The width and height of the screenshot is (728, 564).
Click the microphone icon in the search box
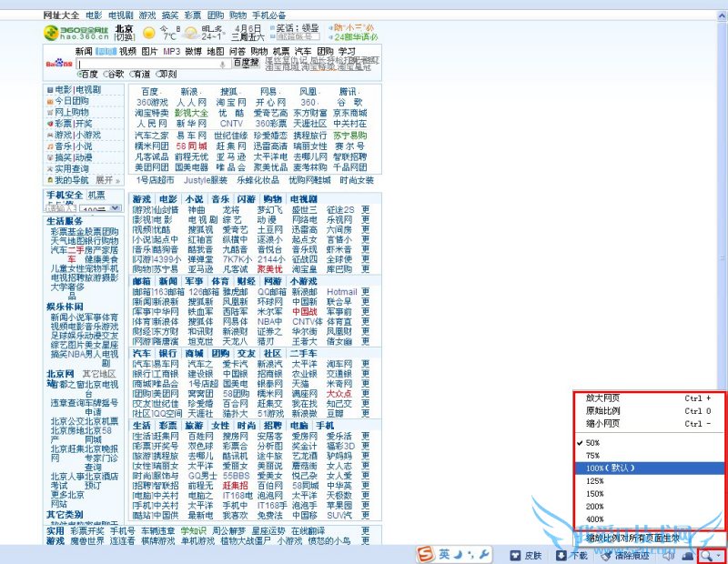pos(222,64)
